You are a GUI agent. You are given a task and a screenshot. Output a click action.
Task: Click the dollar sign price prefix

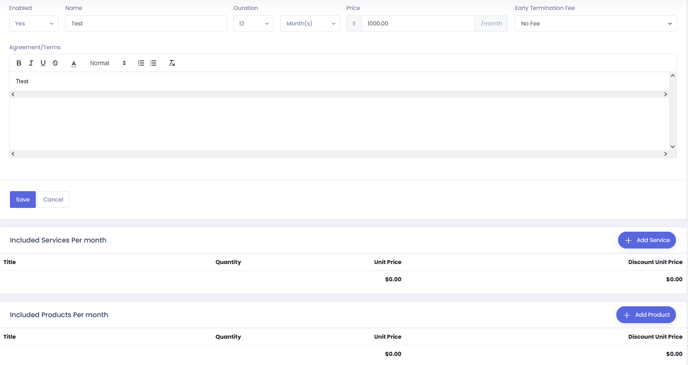coord(354,24)
